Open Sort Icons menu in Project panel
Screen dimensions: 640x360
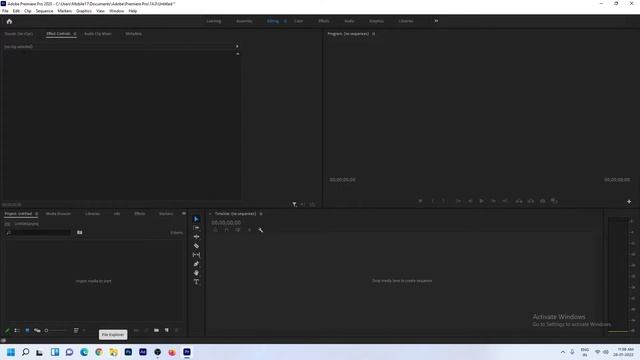coord(76,331)
